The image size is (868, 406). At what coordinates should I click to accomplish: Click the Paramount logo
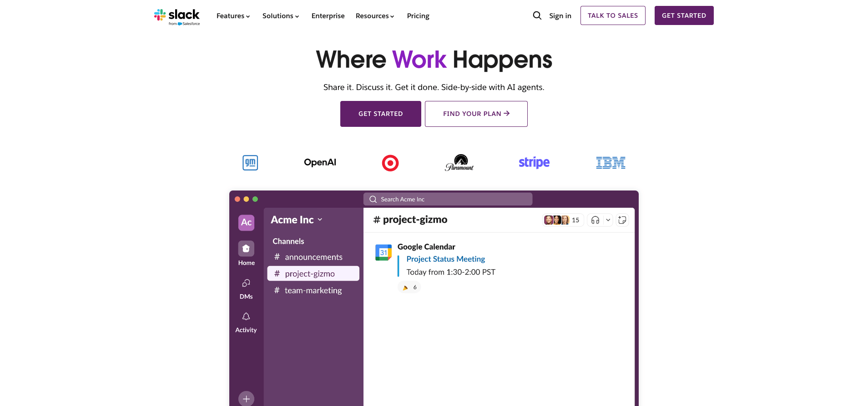(459, 162)
